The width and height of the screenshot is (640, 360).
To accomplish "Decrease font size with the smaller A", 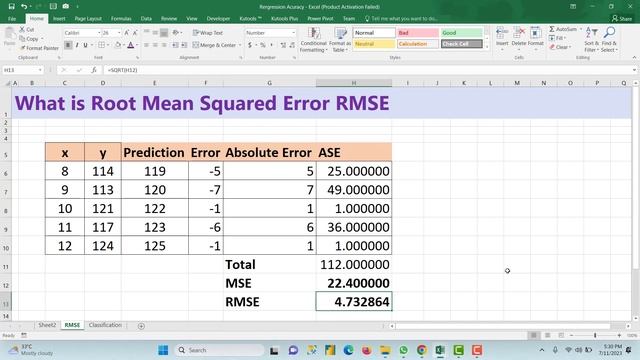I will click(x=135, y=33).
